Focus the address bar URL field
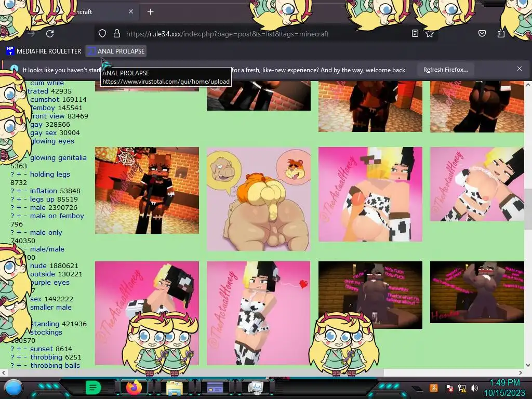This screenshot has width=532, height=399. 228,34
